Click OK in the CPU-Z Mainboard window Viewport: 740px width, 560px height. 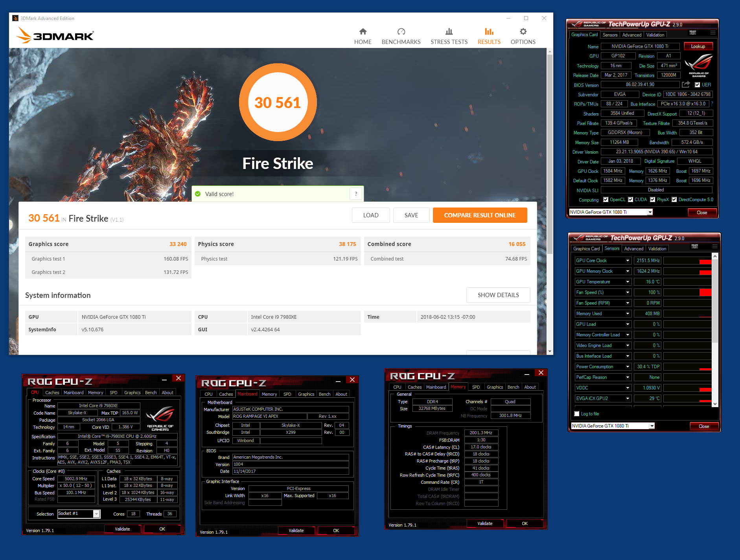(x=336, y=531)
